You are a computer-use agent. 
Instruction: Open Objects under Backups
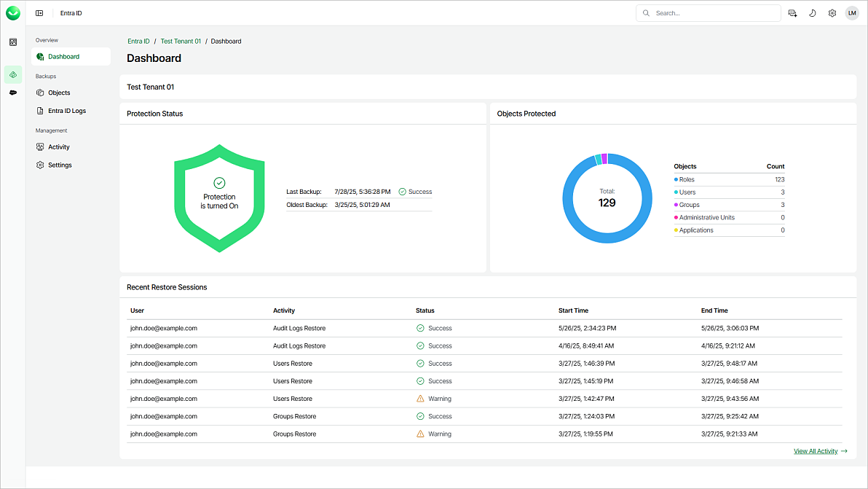pyautogui.click(x=59, y=93)
